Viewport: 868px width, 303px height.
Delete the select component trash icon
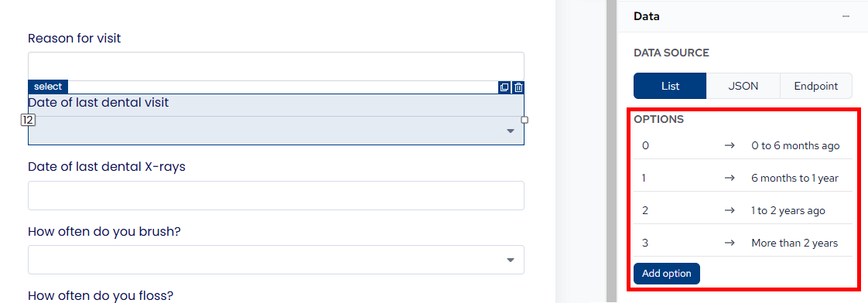click(x=518, y=87)
